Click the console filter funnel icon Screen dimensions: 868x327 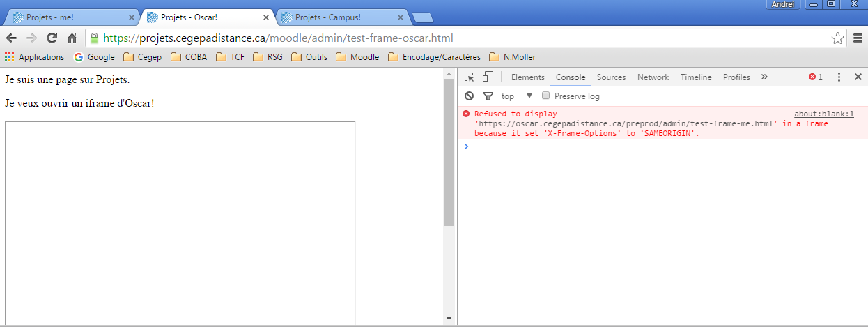click(488, 96)
